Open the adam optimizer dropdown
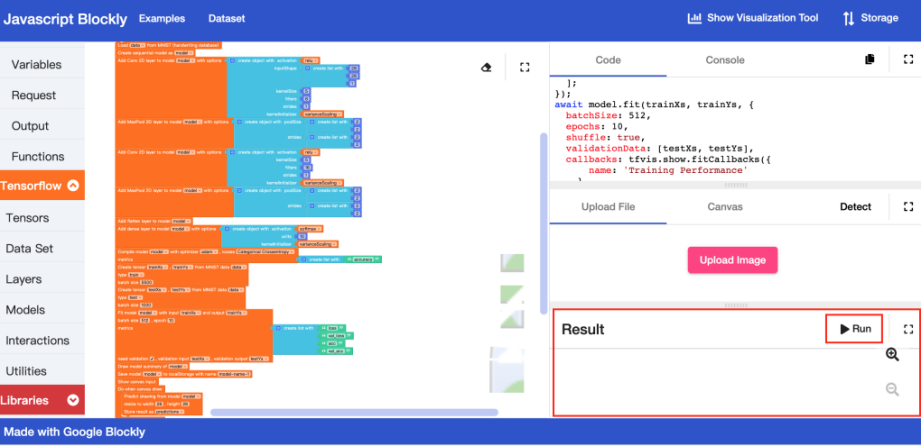Image resolution: width=921 pixels, height=446 pixels. pyautogui.click(x=209, y=251)
